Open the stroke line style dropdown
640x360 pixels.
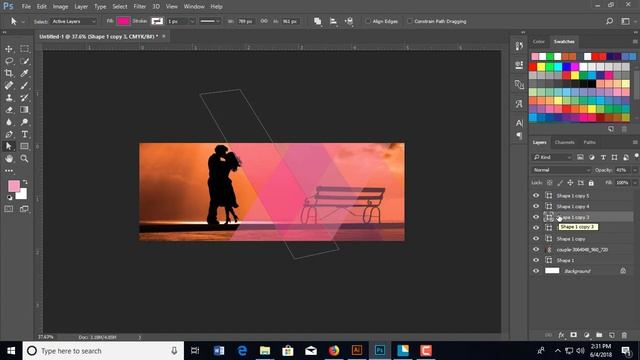tap(210, 21)
